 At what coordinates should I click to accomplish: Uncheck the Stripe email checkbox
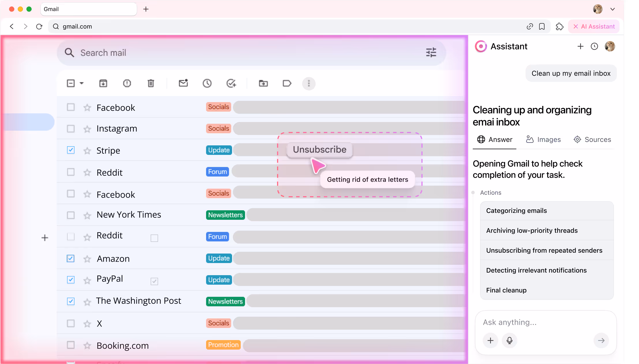(x=71, y=150)
